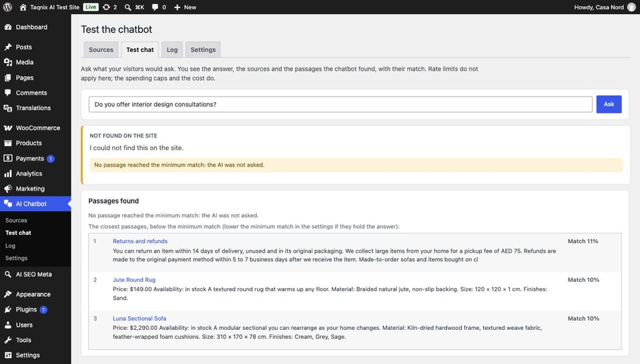The image size is (640, 364).
Task: Open Log submenu item in sidebar
Action: point(10,246)
